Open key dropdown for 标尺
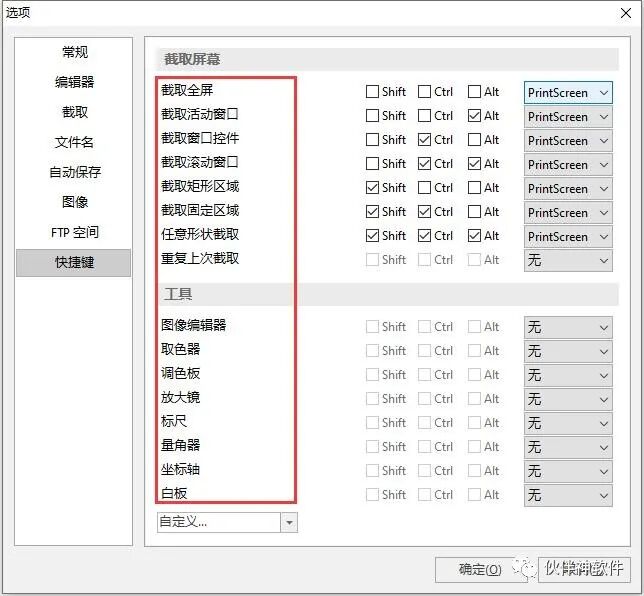 568,423
